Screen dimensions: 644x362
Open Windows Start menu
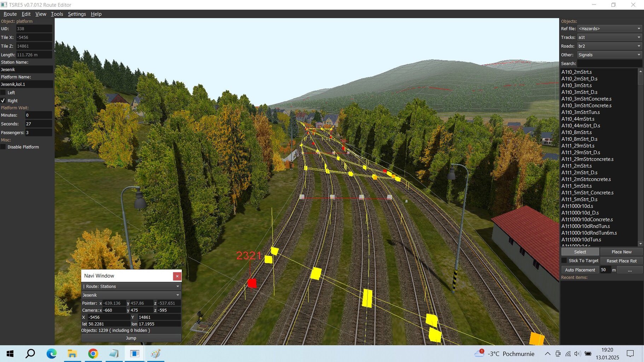click(10, 354)
